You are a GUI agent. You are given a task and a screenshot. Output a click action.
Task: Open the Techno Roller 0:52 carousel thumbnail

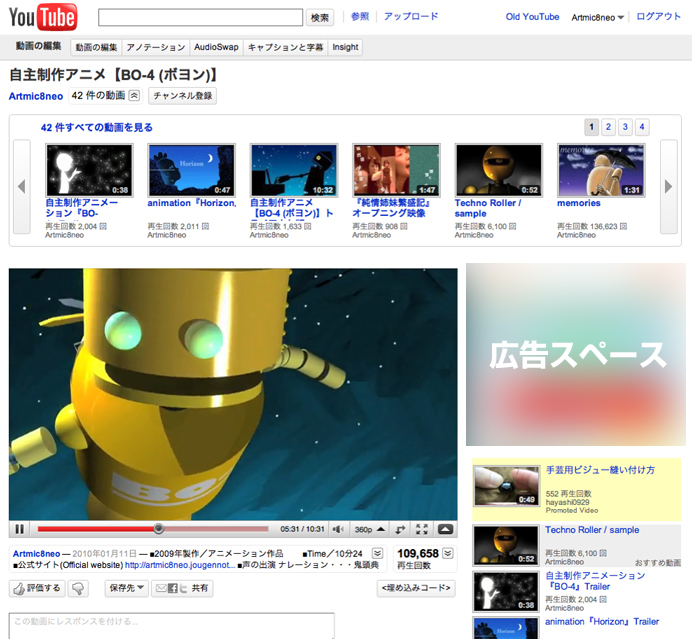(499, 170)
